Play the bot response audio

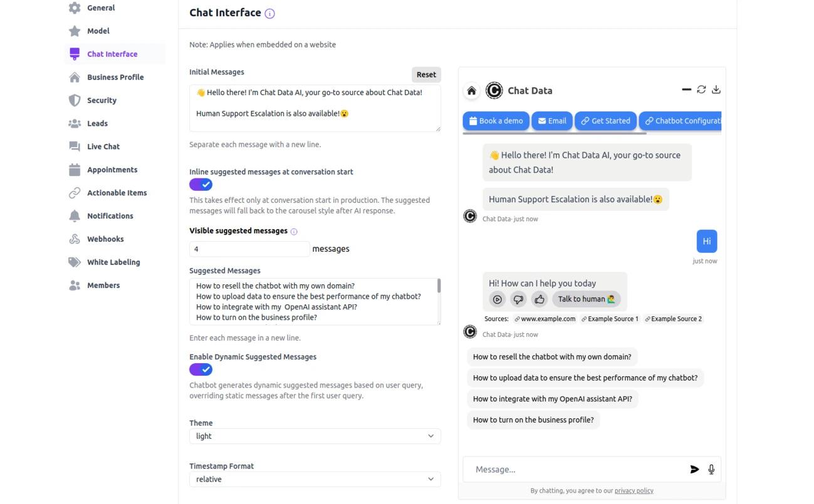click(497, 299)
